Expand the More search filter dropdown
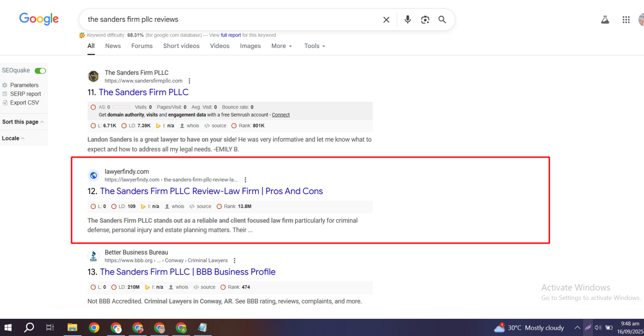Image resolution: width=644 pixels, height=336 pixels. point(281,46)
